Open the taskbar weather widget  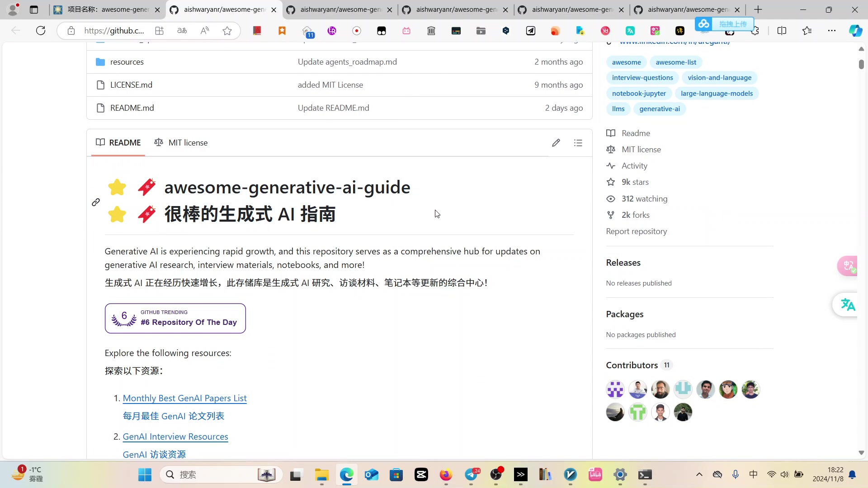[27, 474]
